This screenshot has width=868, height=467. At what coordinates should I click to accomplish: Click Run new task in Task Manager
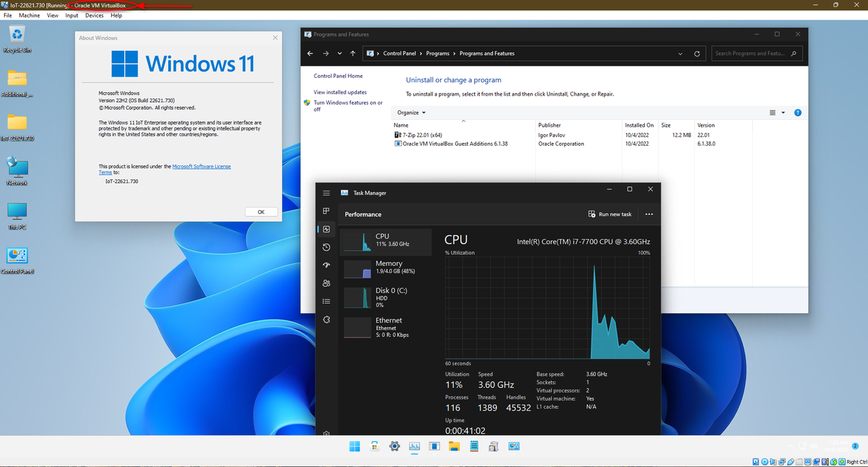pyautogui.click(x=610, y=214)
